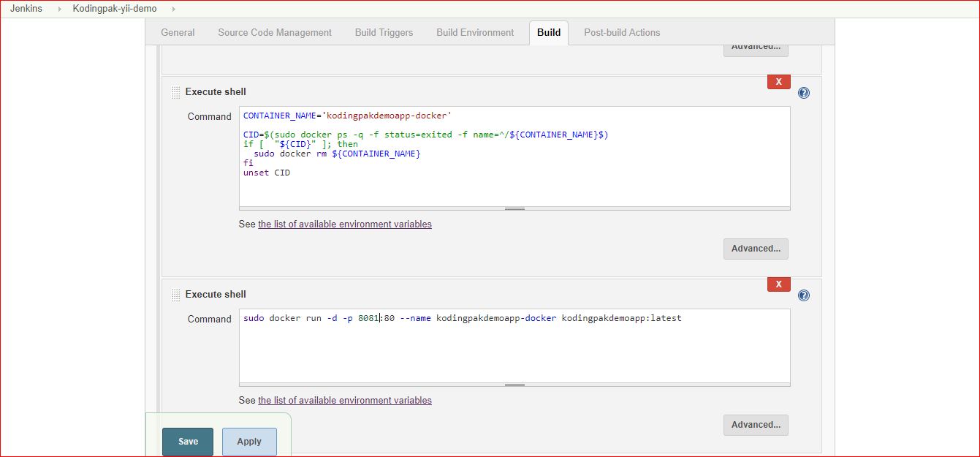
Task: Click the top Advanced button
Action: [756, 46]
